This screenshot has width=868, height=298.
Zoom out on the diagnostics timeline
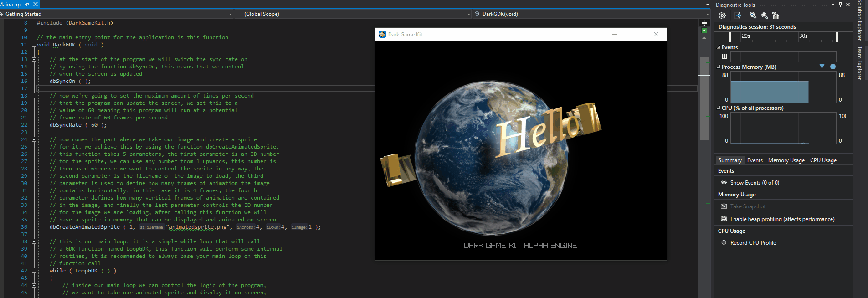click(x=765, y=15)
